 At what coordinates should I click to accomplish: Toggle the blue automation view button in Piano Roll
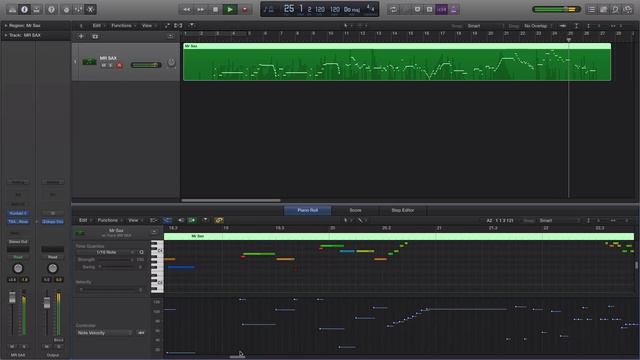pyautogui.click(x=167, y=220)
